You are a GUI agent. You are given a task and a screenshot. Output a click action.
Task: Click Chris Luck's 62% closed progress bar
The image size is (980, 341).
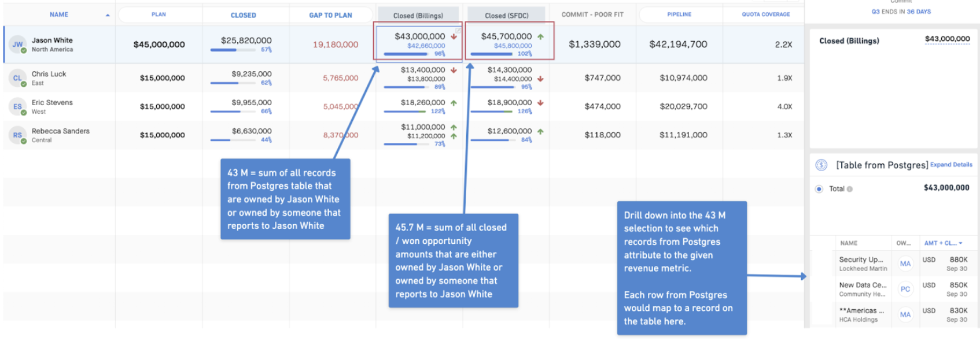coord(233,83)
